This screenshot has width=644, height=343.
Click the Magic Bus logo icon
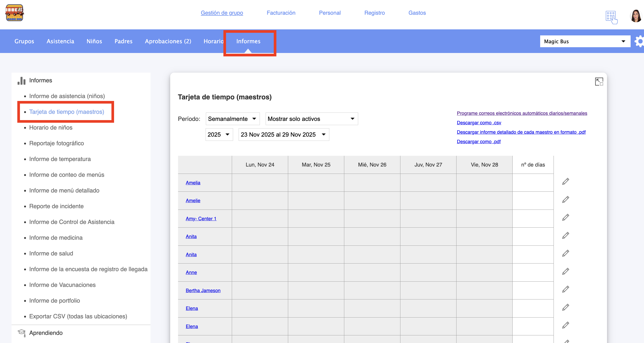pos(15,13)
